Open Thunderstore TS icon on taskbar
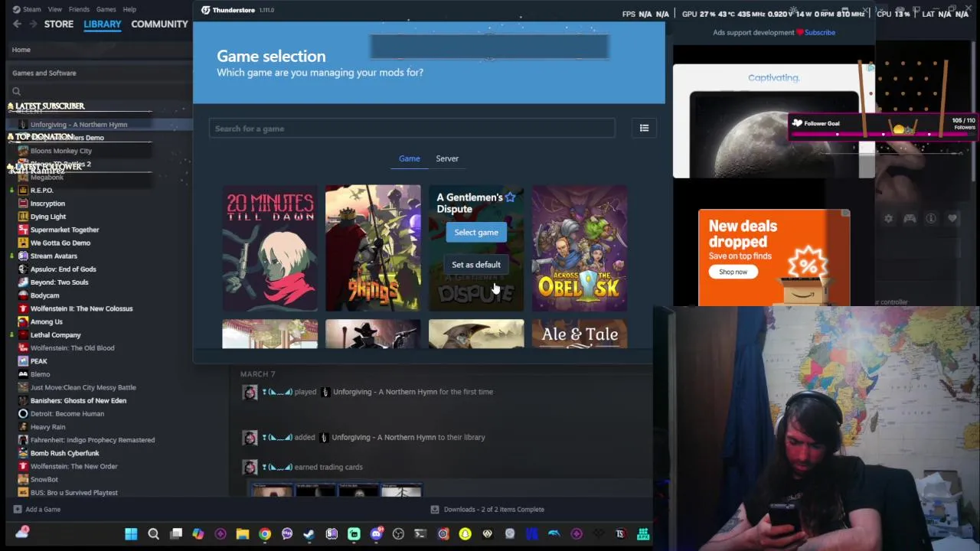980x551 pixels. tap(620, 533)
